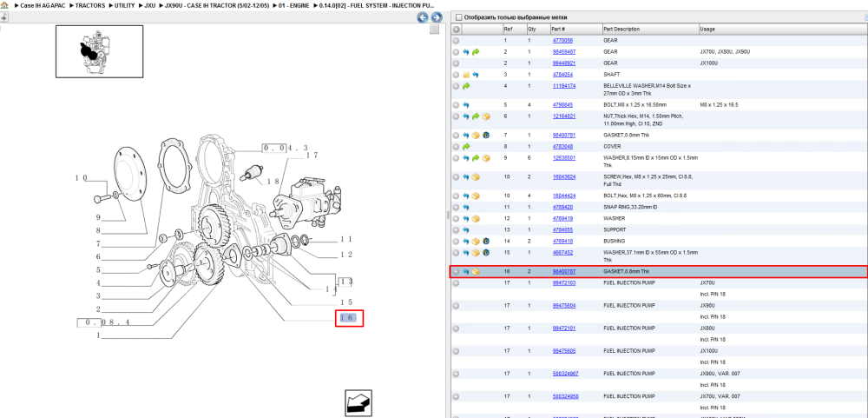This screenshot has width=868, height=418.
Task: Click the box icon on GASKET row 98400781
Action: coord(476,136)
